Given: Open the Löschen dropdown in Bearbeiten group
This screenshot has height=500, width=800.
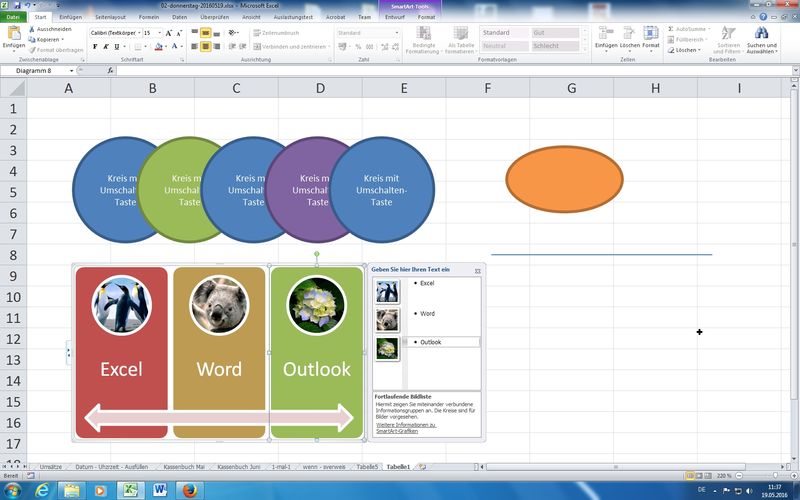Looking at the screenshot, I should click(690, 50).
